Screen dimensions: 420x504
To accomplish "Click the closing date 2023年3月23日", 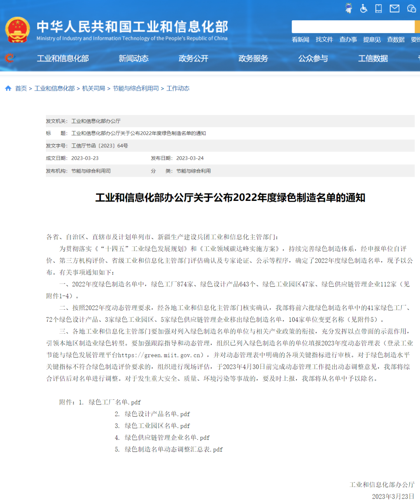I will (393, 497).
